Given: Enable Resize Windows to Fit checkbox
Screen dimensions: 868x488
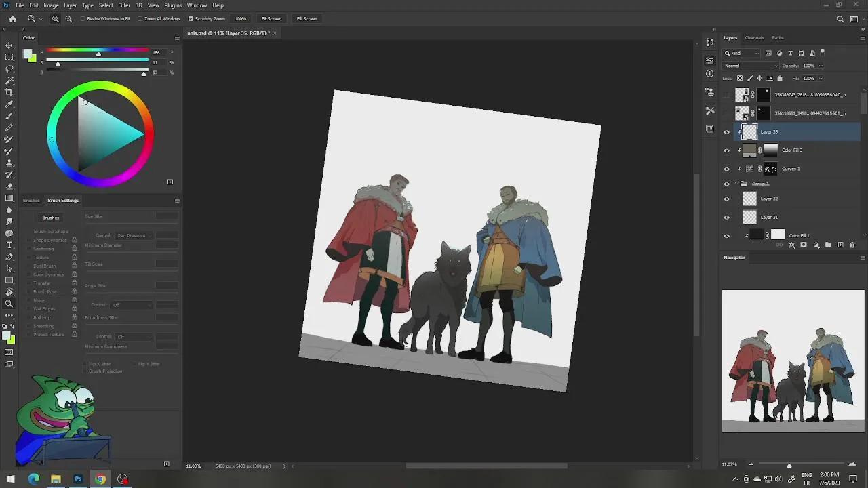Looking at the screenshot, I should 83,19.
